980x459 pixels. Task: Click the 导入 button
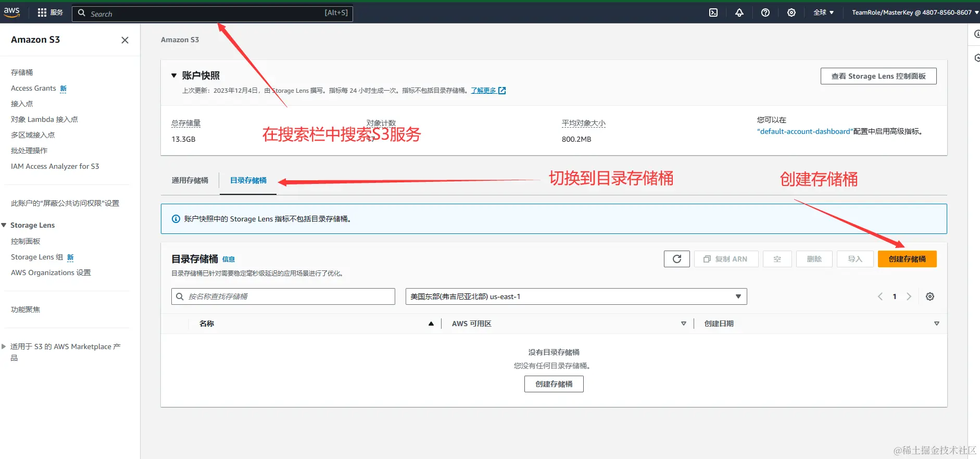[x=855, y=259]
